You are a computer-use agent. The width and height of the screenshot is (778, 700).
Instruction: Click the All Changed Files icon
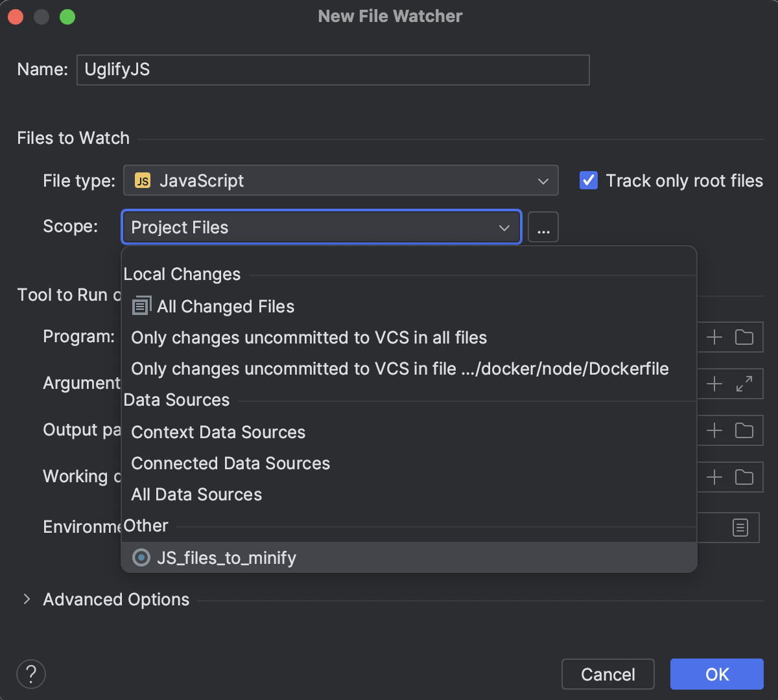click(140, 305)
